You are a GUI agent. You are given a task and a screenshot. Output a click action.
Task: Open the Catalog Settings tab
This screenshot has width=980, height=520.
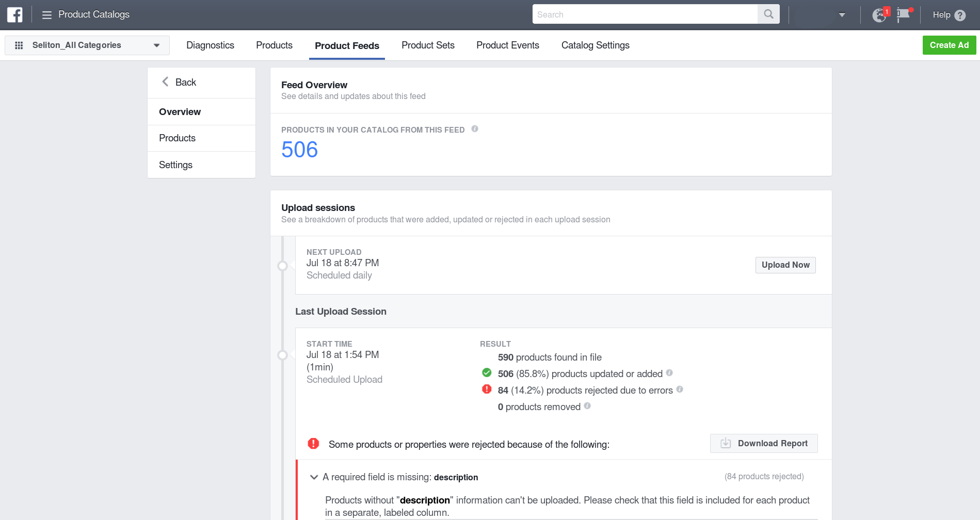pyautogui.click(x=595, y=45)
